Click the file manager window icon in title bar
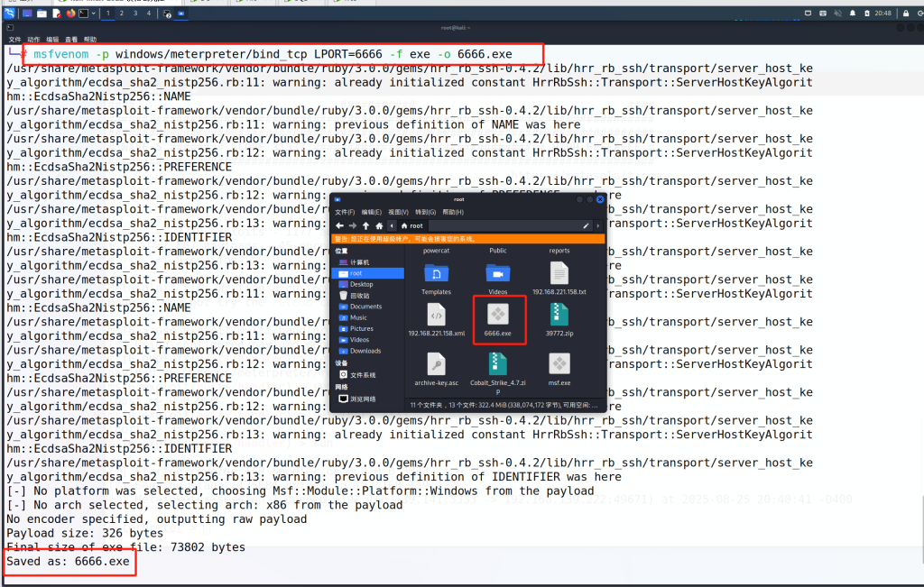924x587 pixels. tap(337, 199)
